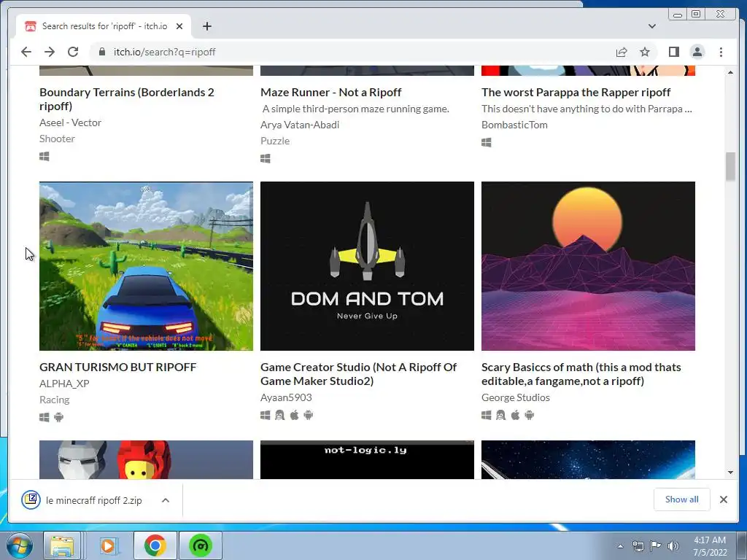Open The worst Parappa the Rapper ripoff
Image resolution: width=747 pixels, height=560 pixels.
point(576,93)
